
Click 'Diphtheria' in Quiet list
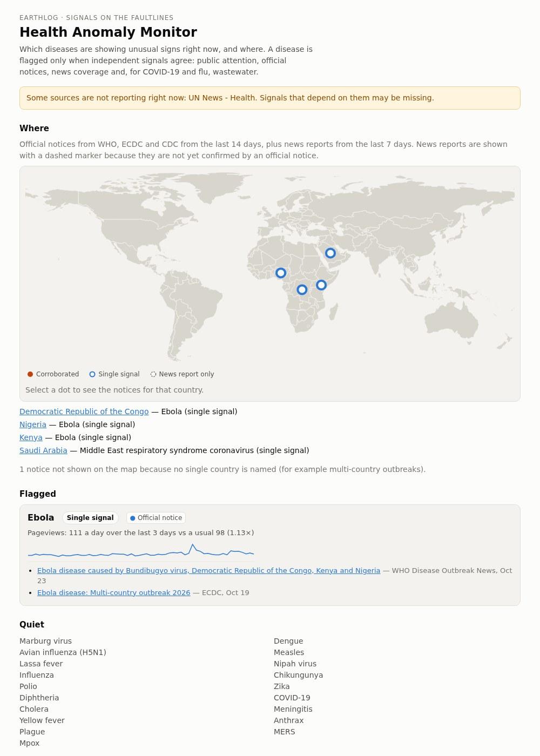(x=39, y=698)
